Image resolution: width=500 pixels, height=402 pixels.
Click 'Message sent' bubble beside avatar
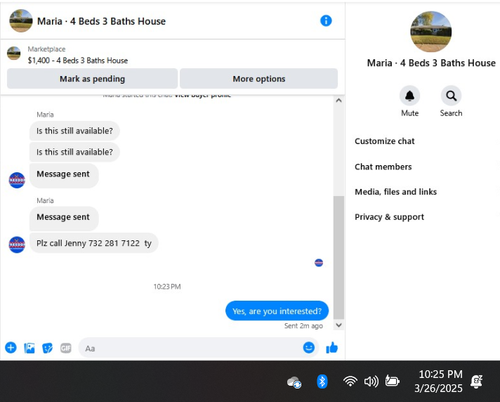(64, 175)
